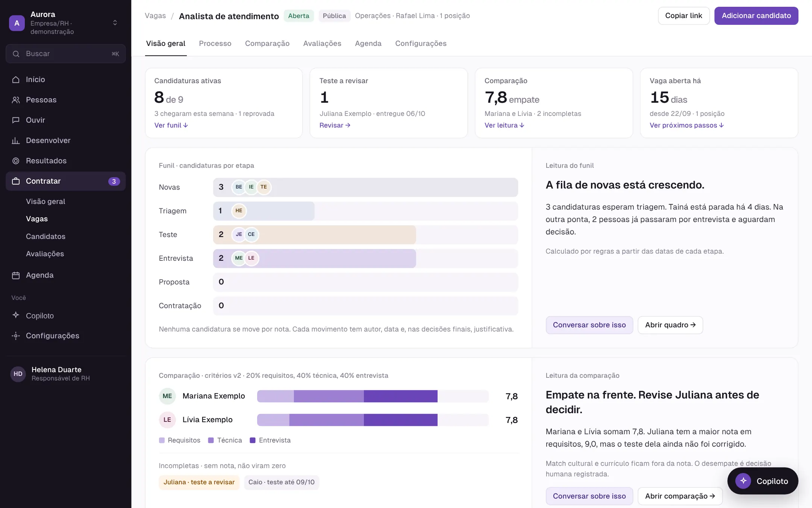The width and height of the screenshot is (812, 508).
Task: Click the Ouvir speech bubble icon
Action: (16, 120)
